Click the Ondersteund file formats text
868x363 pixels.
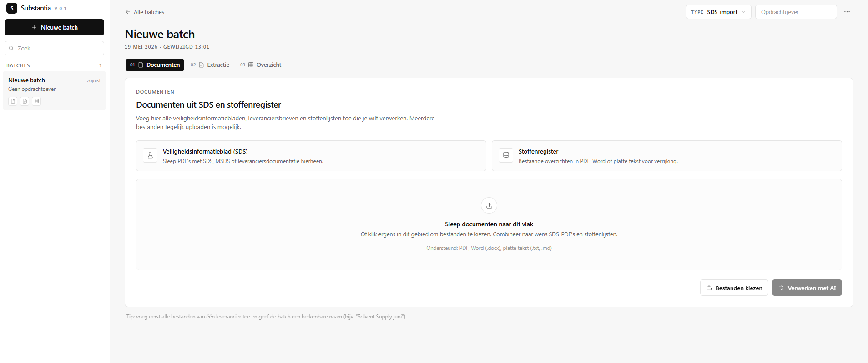click(x=489, y=248)
